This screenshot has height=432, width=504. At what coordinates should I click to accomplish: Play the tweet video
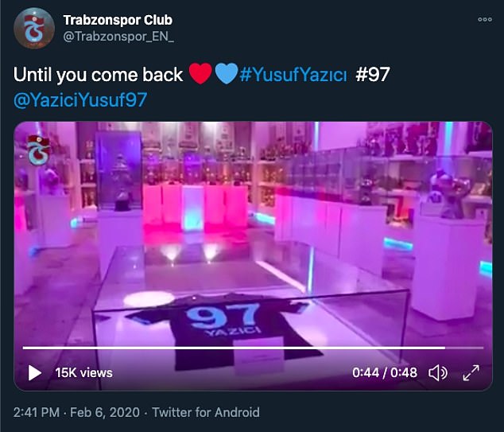coord(35,373)
